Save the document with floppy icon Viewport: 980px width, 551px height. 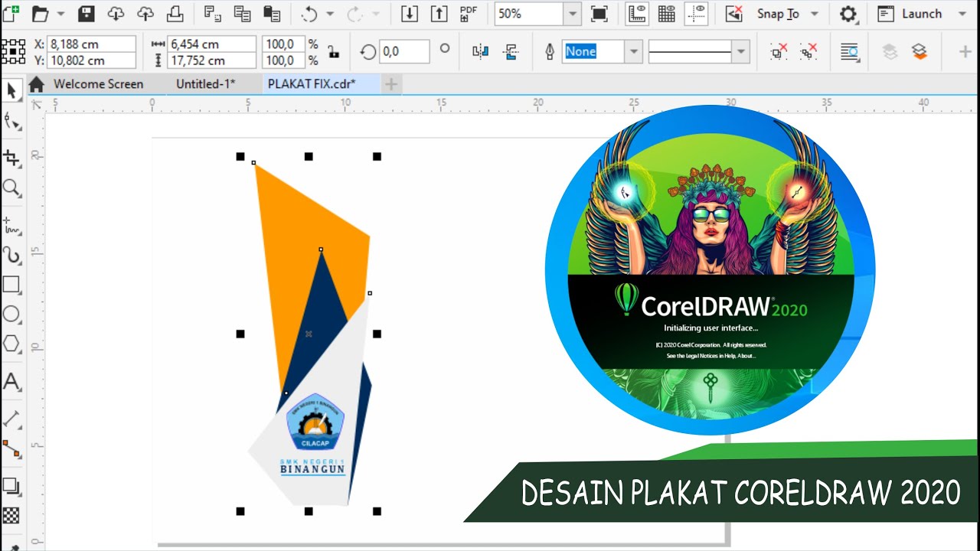click(87, 14)
